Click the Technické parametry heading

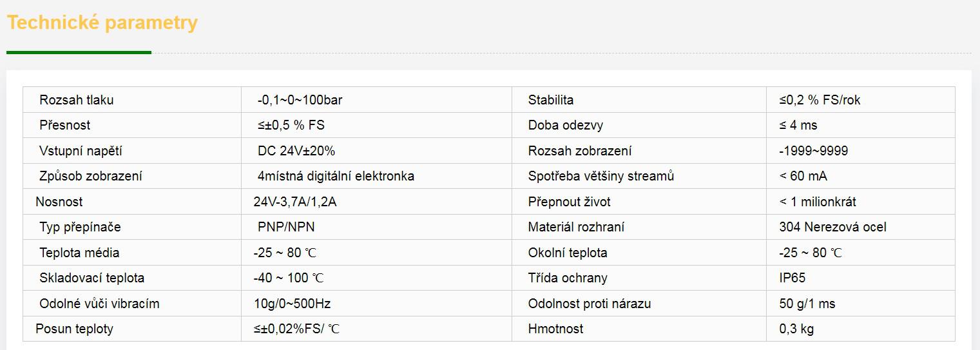click(102, 23)
